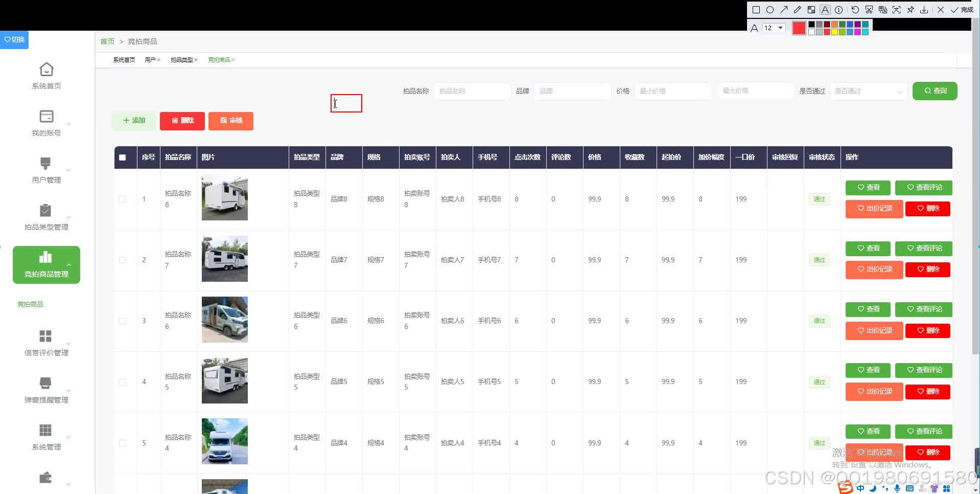This screenshot has width=980, height=494.
Task: Check the row 1 checkbox
Action: [123, 199]
